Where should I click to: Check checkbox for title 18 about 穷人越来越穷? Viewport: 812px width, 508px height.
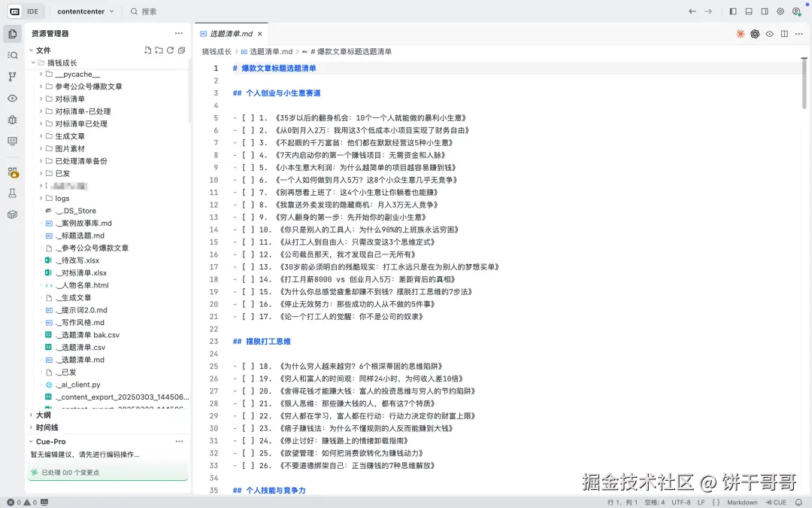click(248, 367)
